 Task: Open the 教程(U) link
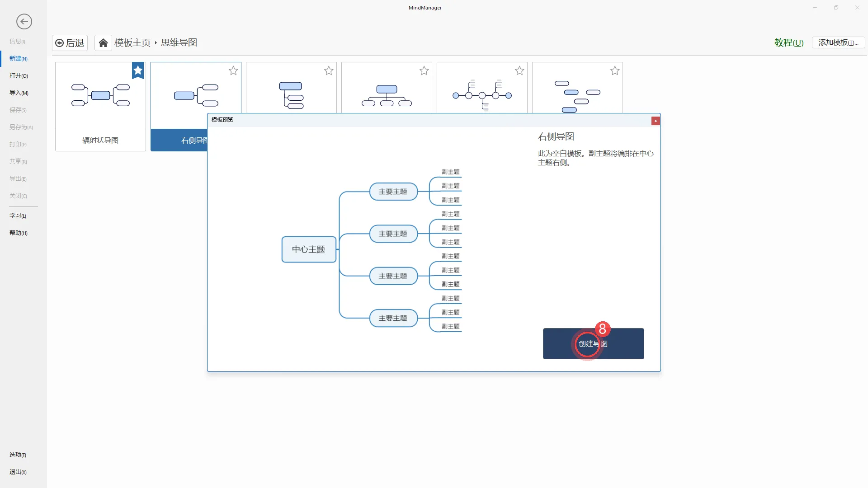[x=789, y=42]
